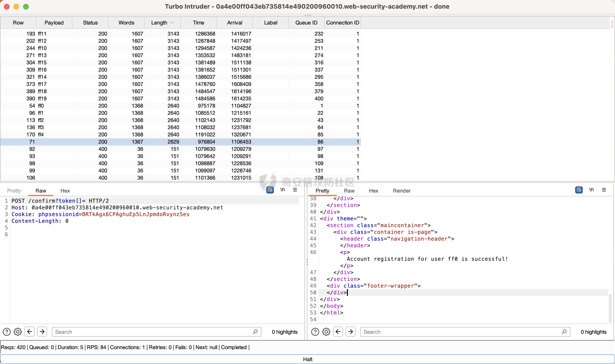Viewport: 615px width, 364px height.
Task: Toggle word wrap icon in response pane
Action: pos(579,190)
